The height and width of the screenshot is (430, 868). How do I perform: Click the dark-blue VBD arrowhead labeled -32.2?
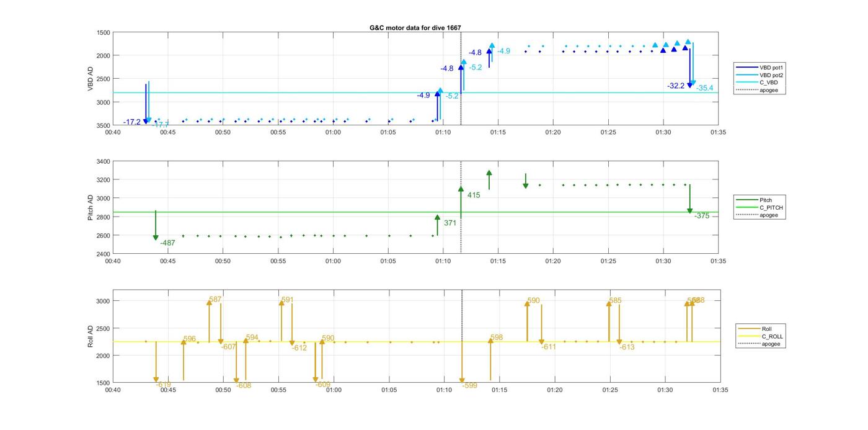(x=689, y=85)
